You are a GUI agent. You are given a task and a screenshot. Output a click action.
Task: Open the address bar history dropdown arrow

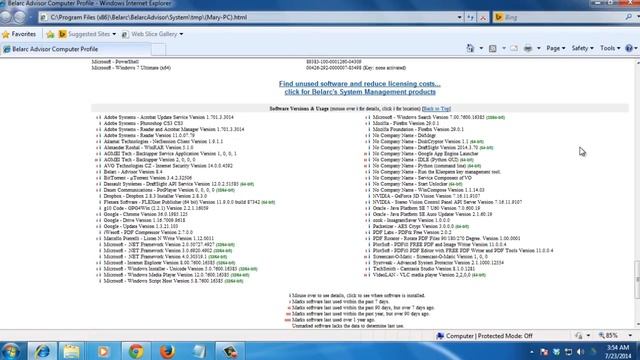(x=460, y=17)
